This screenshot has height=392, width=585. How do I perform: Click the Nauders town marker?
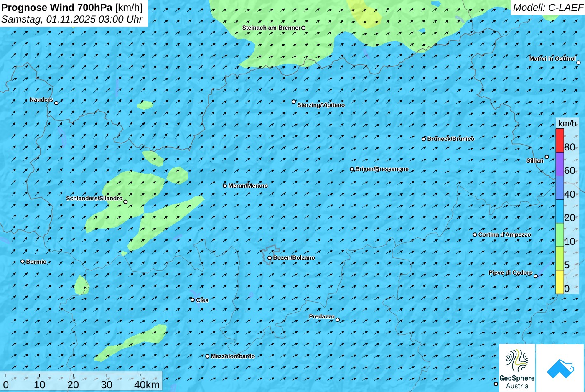[x=56, y=103]
